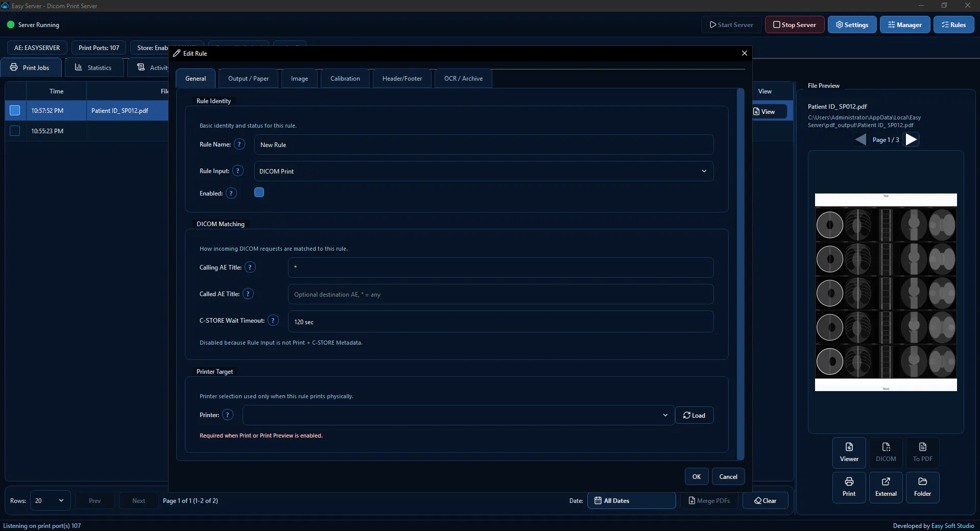
Task: Click the Printer help question icon
Action: click(x=228, y=415)
